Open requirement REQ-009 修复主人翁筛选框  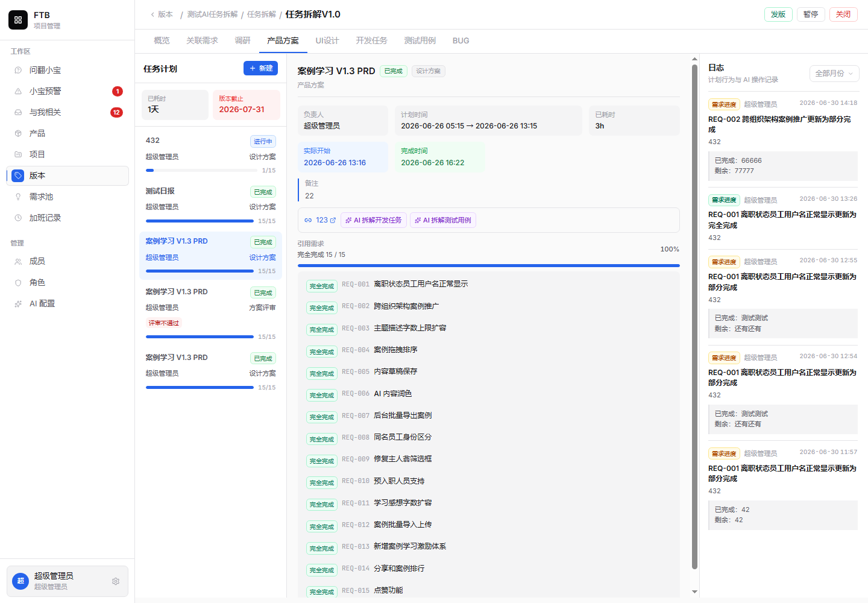[488, 459]
